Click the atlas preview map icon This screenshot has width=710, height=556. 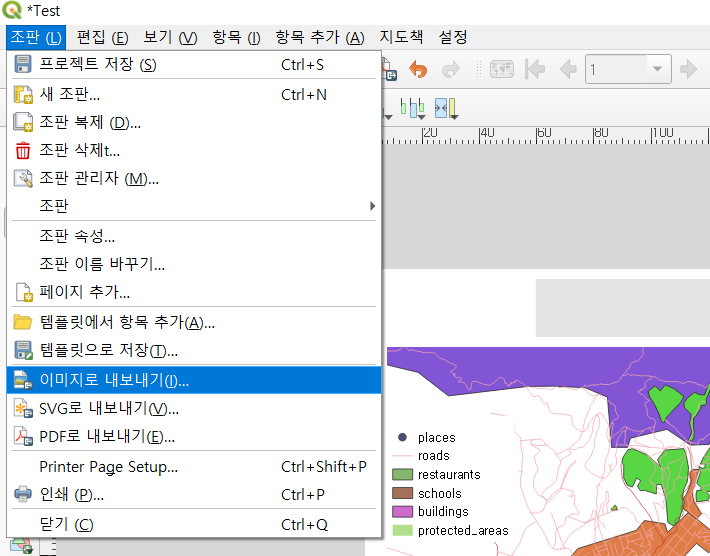[502, 70]
